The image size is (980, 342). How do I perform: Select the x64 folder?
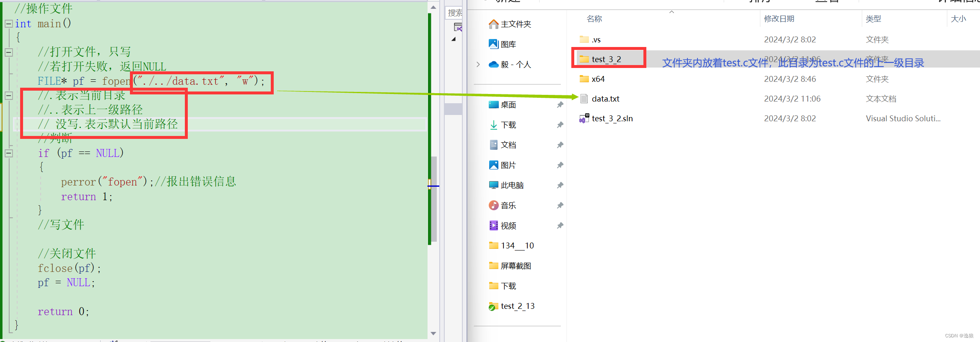pos(592,79)
